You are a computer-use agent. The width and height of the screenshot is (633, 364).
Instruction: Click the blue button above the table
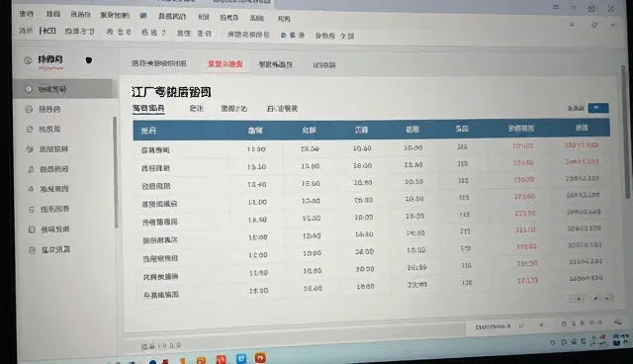click(x=598, y=108)
